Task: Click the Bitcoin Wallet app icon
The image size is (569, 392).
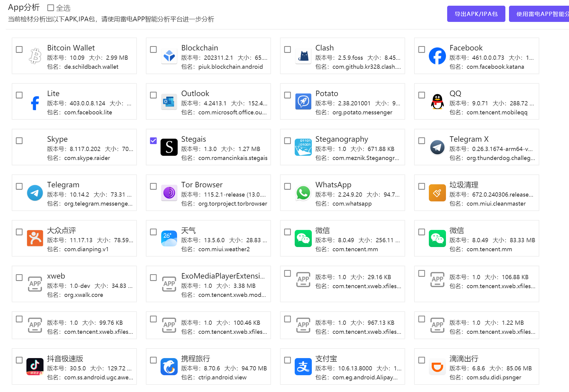Action: click(x=35, y=56)
